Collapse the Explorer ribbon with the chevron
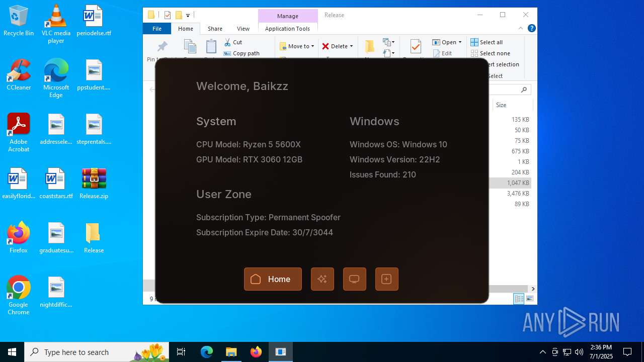This screenshot has width=644, height=362. click(521, 28)
